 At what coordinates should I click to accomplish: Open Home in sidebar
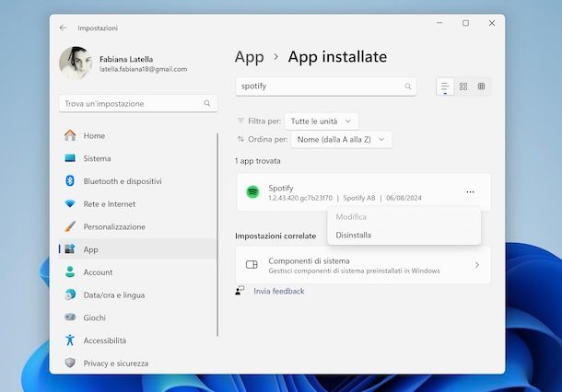pos(137,135)
